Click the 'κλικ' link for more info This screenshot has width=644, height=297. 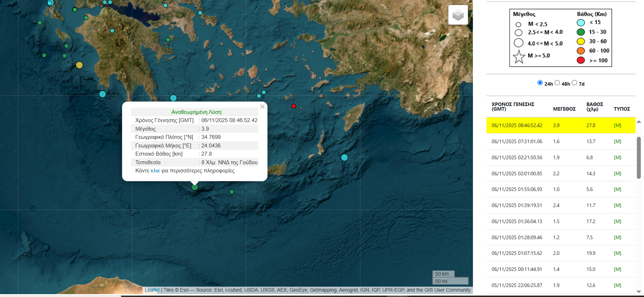[x=155, y=171]
